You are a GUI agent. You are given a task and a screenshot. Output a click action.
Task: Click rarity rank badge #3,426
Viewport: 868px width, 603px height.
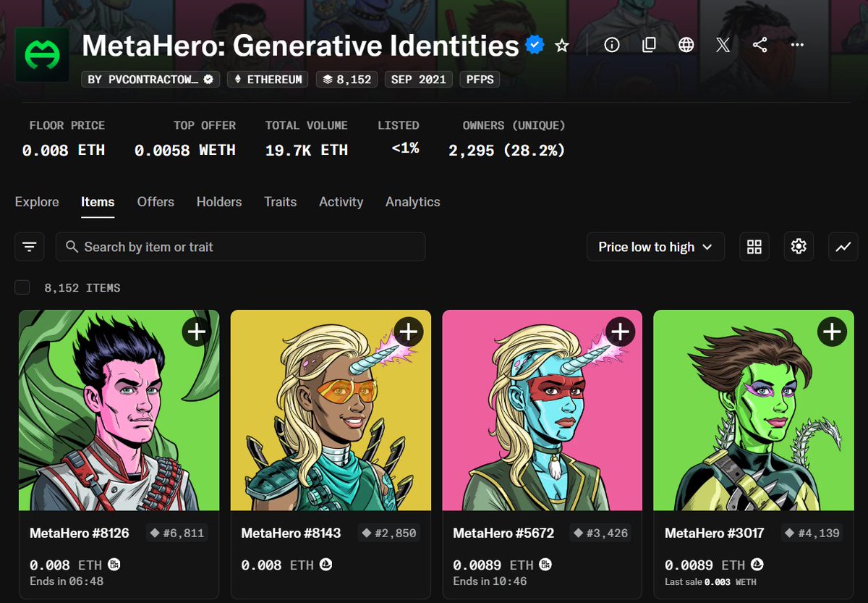click(x=601, y=534)
